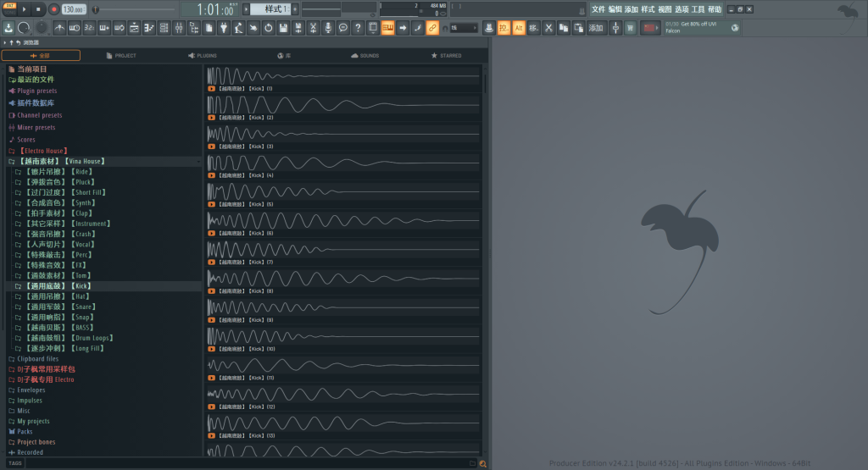Toggle the orange highlighted keyboard panel button
868x470 pixels.
388,28
